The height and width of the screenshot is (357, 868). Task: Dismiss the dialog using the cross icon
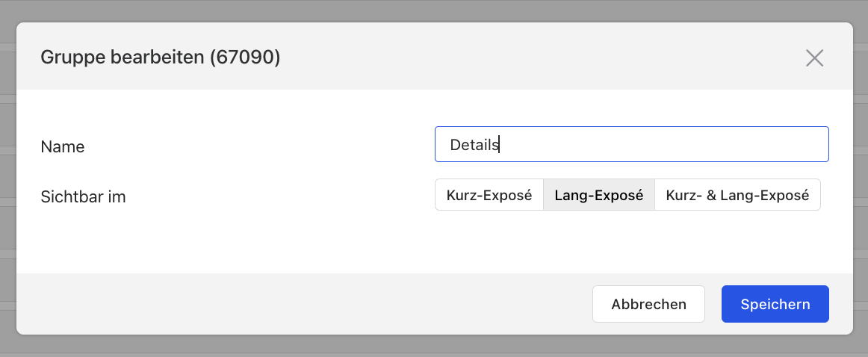pyautogui.click(x=814, y=58)
